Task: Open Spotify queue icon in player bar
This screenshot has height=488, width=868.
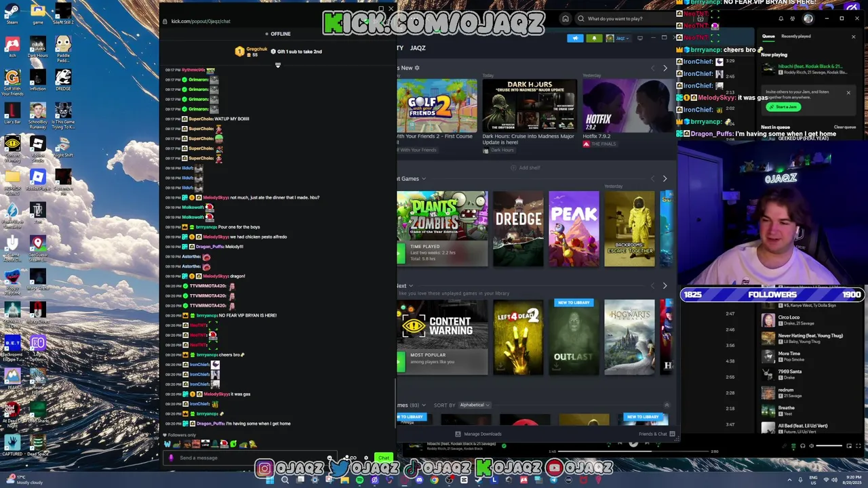Action: pos(793,446)
